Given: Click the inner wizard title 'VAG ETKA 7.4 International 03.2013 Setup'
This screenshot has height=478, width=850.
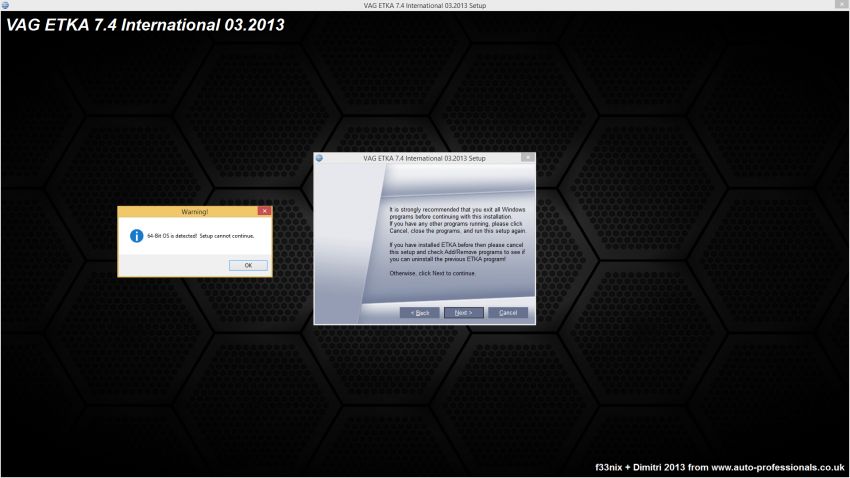Looking at the screenshot, I should click(x=424, y=158).
